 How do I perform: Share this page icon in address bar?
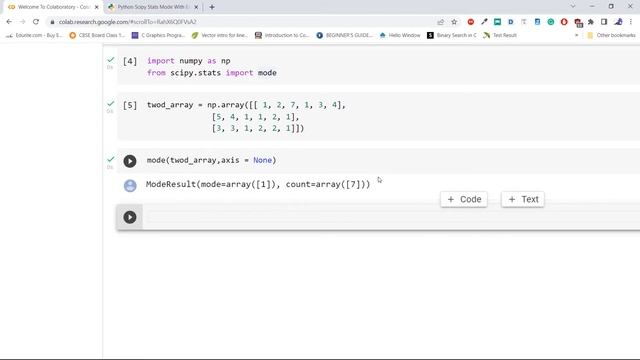coord(440,22)
